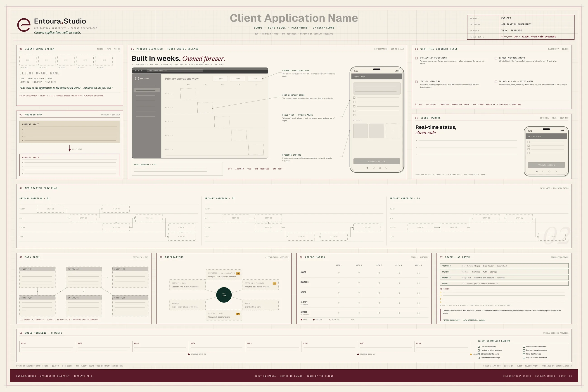Screen dimensions: 588x392
Task: Click the CA badge on the PostHog card
Action: [x=274, y=283]
